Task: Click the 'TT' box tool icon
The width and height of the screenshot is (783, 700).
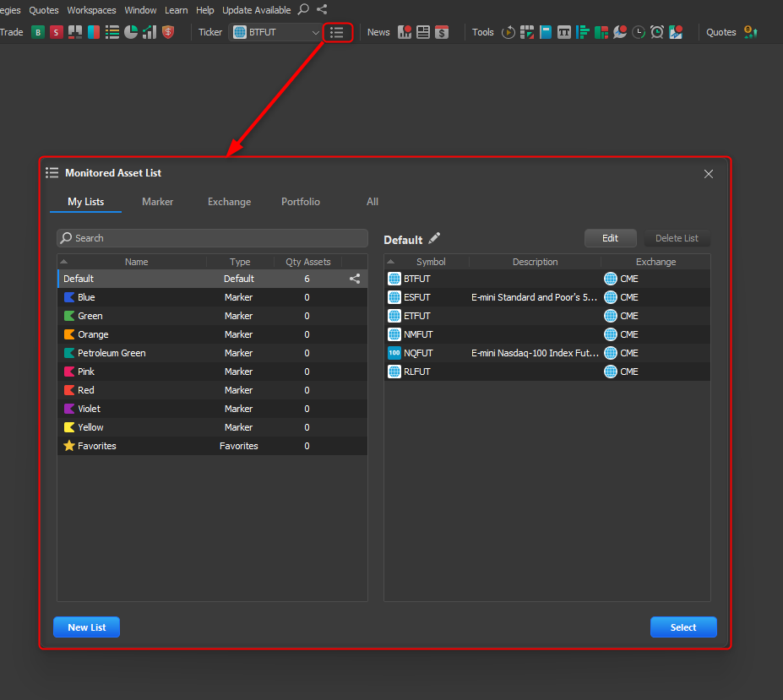Action: coord(563,32)
